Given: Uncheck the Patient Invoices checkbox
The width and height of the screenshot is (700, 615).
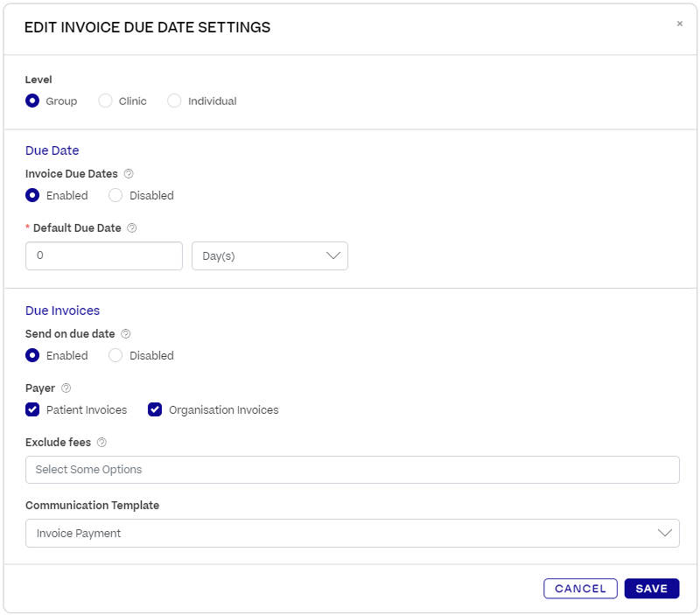Looking at the screenshot, I should [x=32, y=409].
